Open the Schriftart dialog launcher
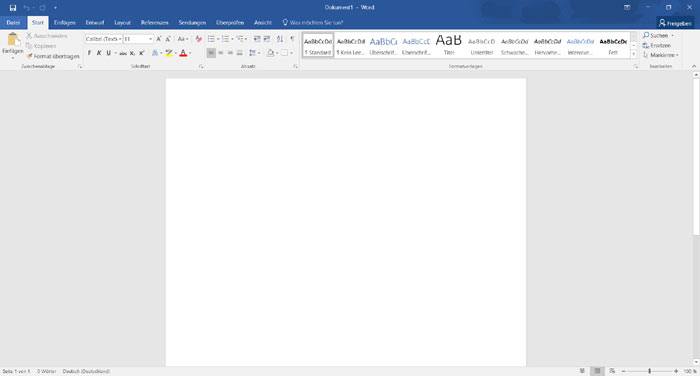Screen dimensions: 700x376 point(201,67)
